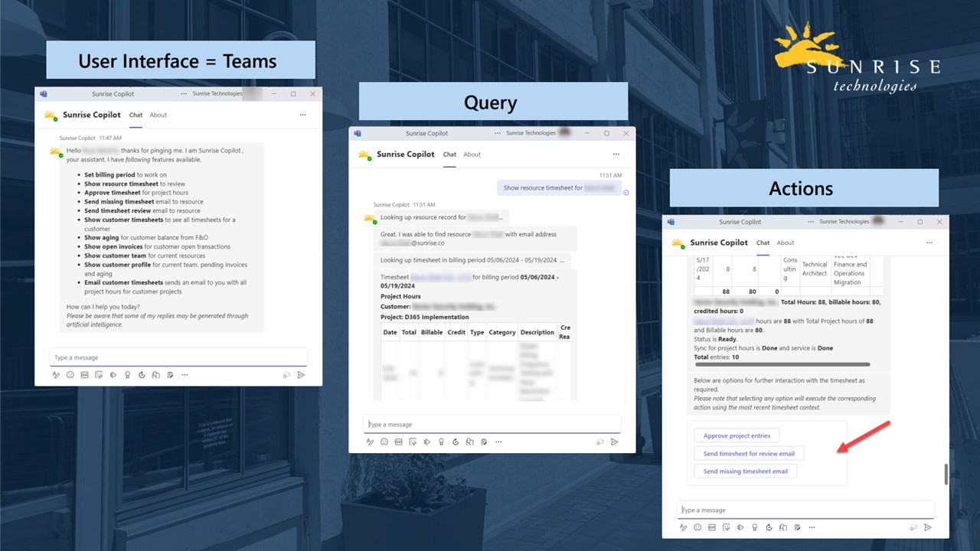980x551 pixels.
Task: Click Send arrow in left Teams window
Action: point(301,375)
